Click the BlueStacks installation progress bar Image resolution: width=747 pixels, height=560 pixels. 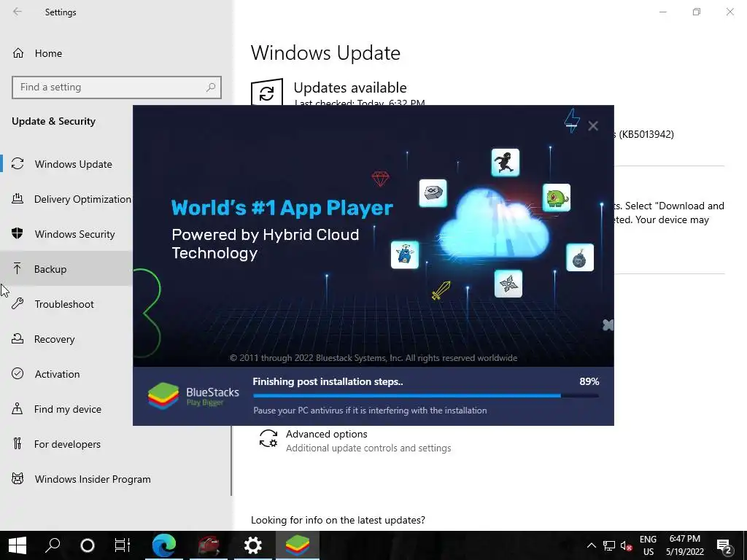point(426,395)
